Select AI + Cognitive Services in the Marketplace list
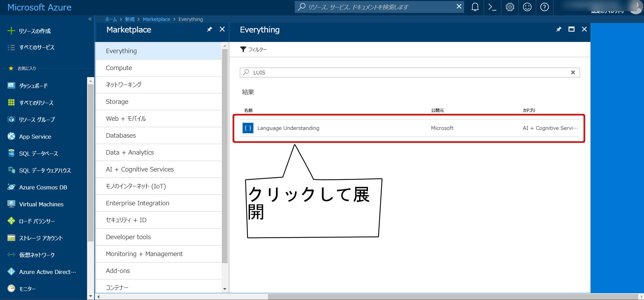 pyautogui.click(x=159, y=169)
